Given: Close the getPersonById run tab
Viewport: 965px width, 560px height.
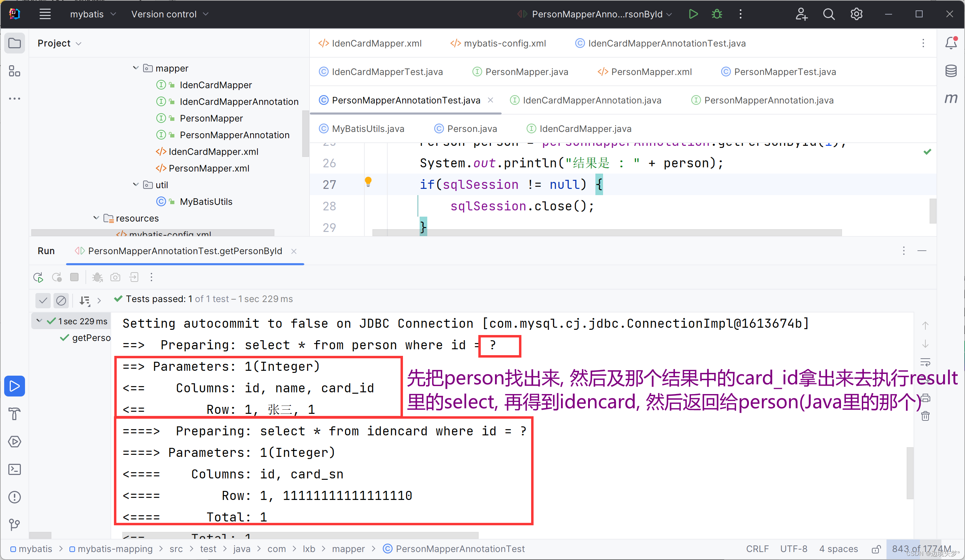Looking at the screenshot, I should [294, 251].
